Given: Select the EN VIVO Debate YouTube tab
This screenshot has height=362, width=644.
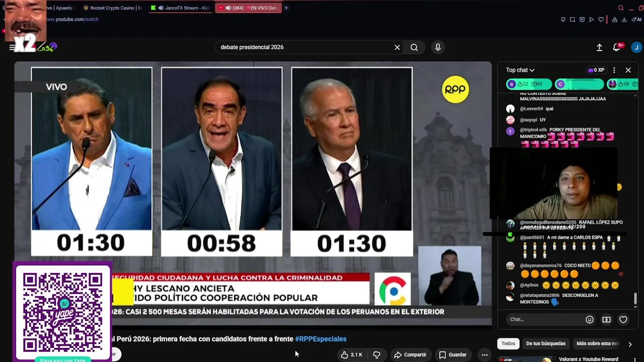Looking at the screenshot, I should pos(249,8).
